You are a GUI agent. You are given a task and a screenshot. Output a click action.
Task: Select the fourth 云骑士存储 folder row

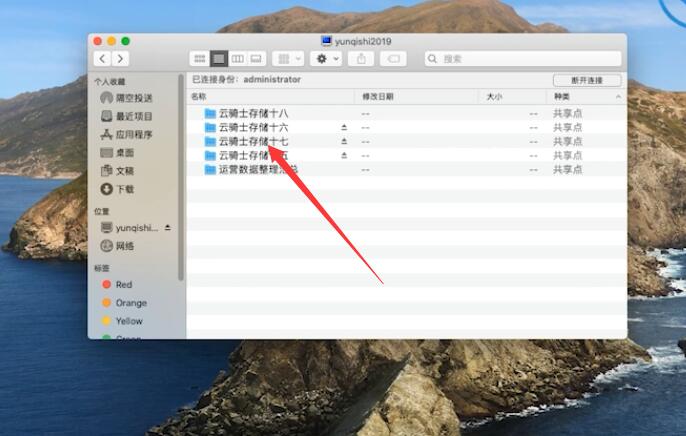[x=407, y=156]
